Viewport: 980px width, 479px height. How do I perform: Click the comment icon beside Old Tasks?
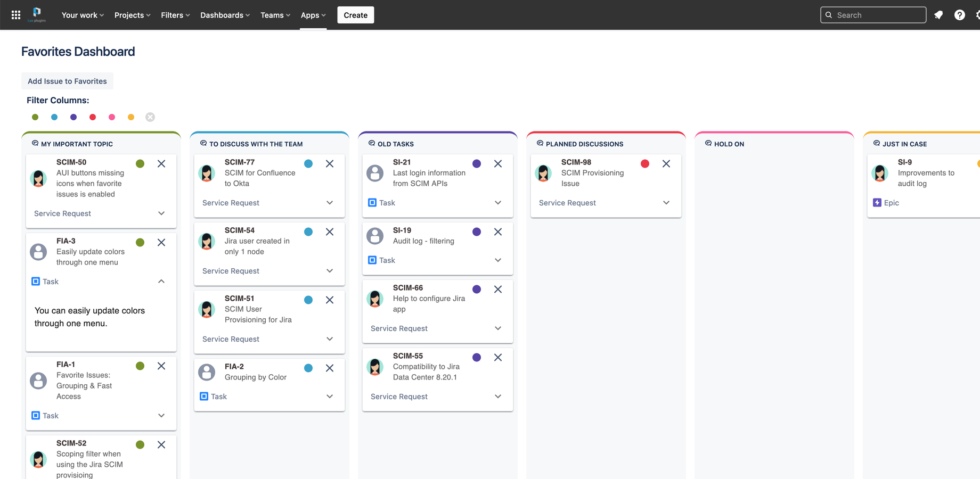pyautogui.click(x=372, y=143)
